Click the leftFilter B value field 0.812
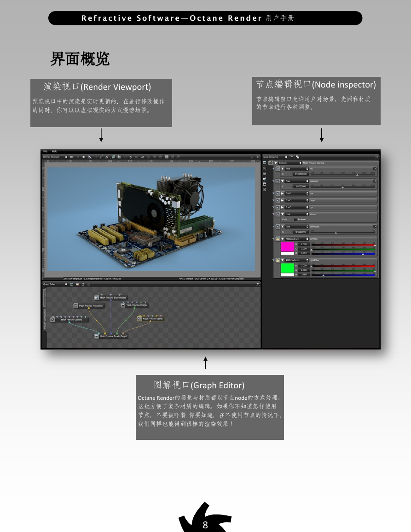Image resolution: width=411 pixels, height=532 pixels. 304,253
